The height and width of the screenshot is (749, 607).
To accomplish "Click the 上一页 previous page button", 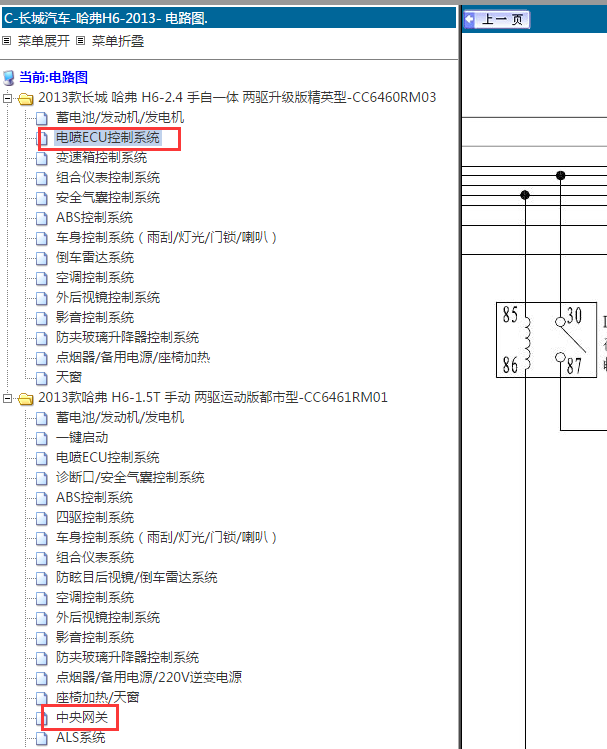I will tap(497, 20).
